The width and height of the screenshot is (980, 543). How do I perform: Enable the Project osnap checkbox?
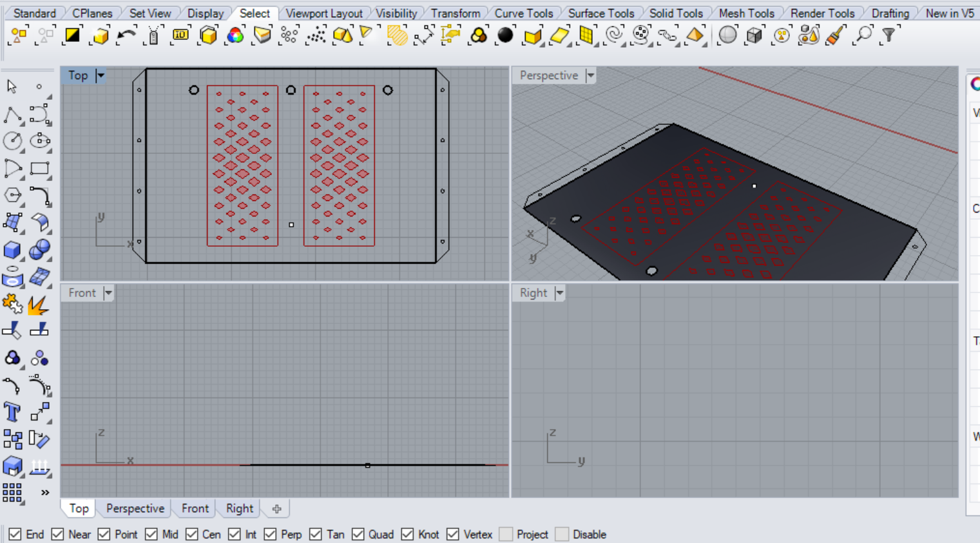pyautogui.click(x=506, y=534)
